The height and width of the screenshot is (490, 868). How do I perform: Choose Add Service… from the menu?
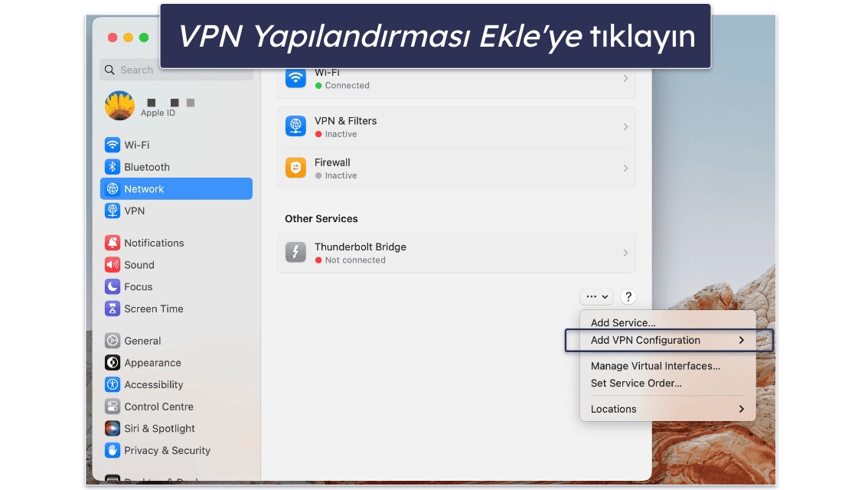pyautogui.click(x=623, y=323)
